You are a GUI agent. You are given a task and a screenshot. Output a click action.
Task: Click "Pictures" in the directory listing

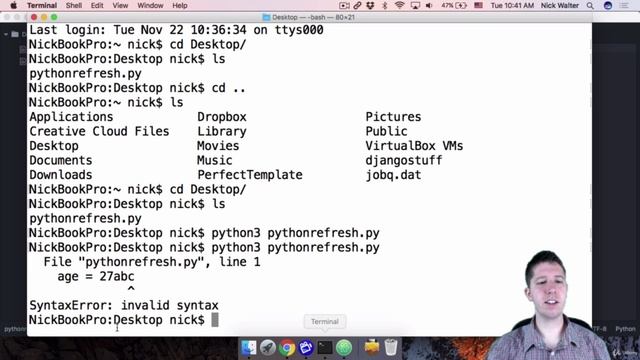point(393,117)
